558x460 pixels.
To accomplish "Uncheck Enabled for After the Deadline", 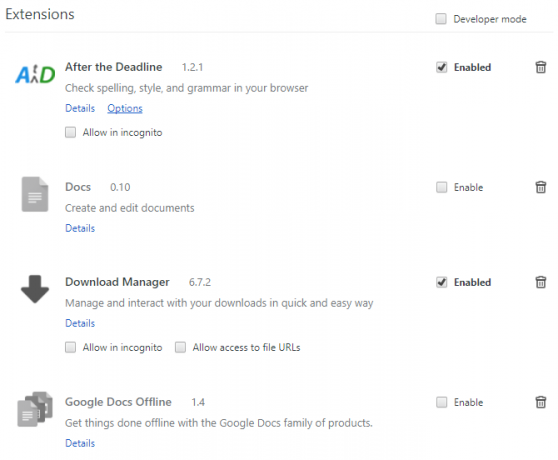I will (x=441, y=67).
